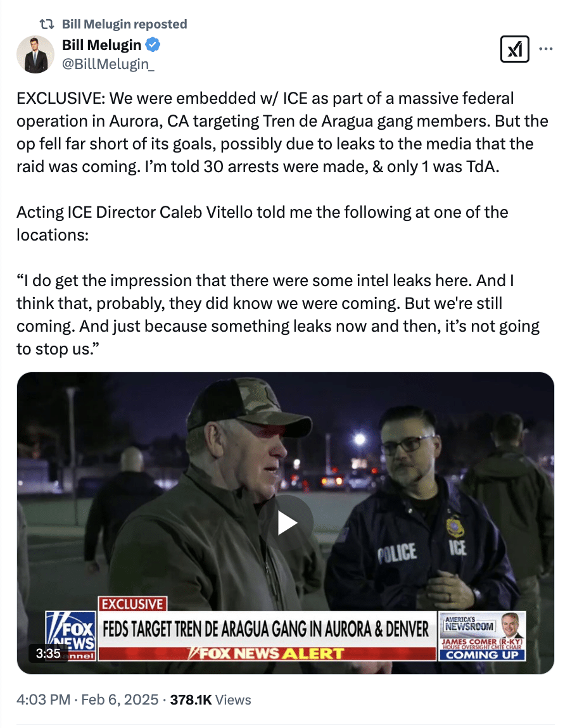The height and width of the screenshot is (728, 570).
Task: Click the 3:35 video duration badge
Action: (48, 653)
